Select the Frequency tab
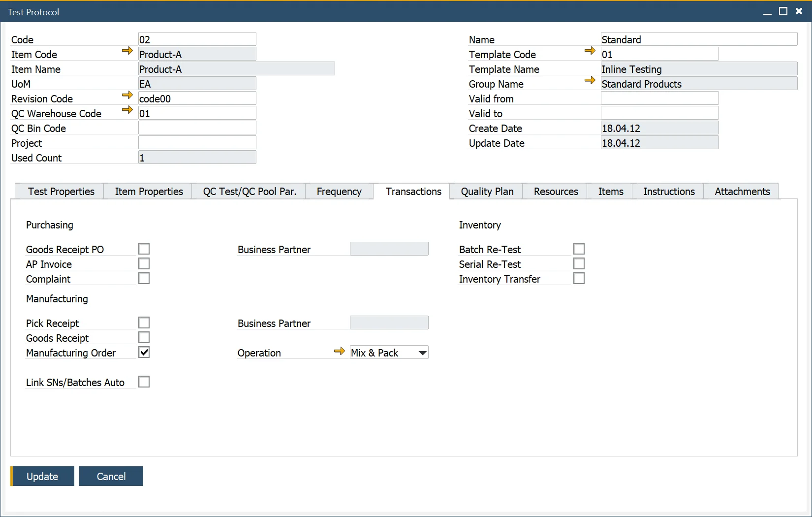 pyautogui.click(x=339, y=192)
